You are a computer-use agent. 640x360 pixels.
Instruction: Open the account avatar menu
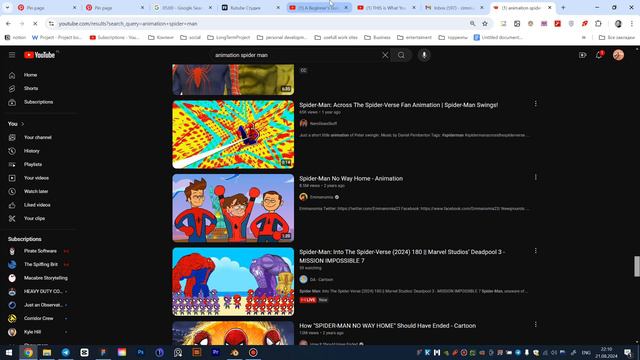(618, 55)
